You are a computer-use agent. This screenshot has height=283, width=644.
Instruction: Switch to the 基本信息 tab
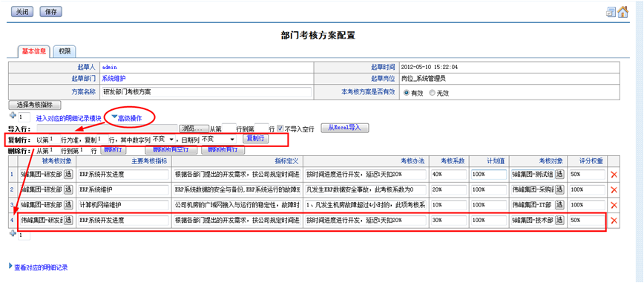33,51
